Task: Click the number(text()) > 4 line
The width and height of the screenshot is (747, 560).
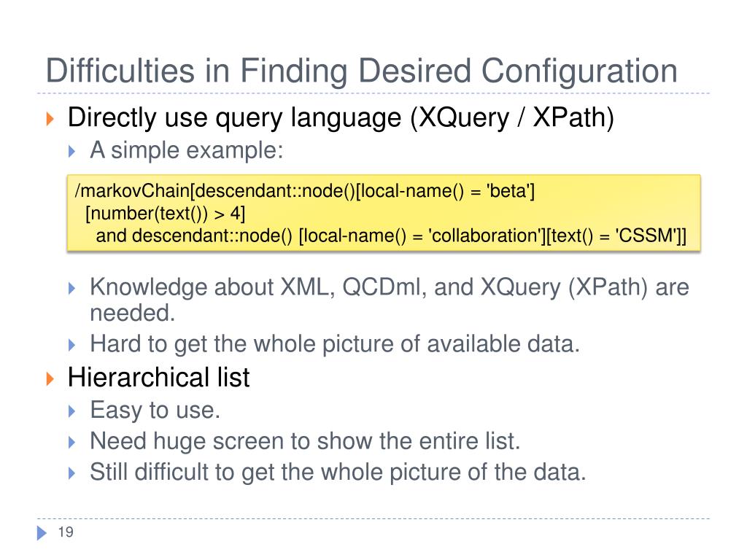Action: pyautogui.click(x=166, y=214)
